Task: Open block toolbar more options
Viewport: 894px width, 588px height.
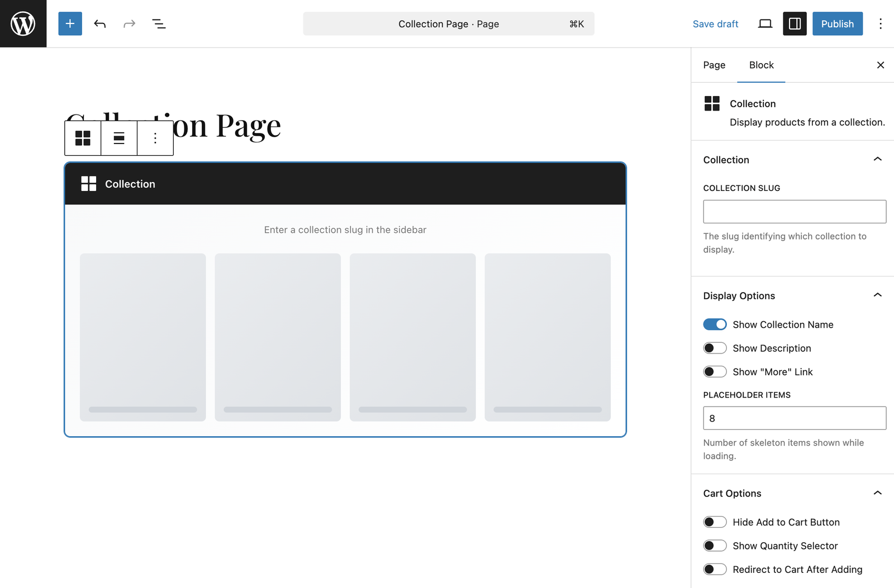Action: pos(155,138)
